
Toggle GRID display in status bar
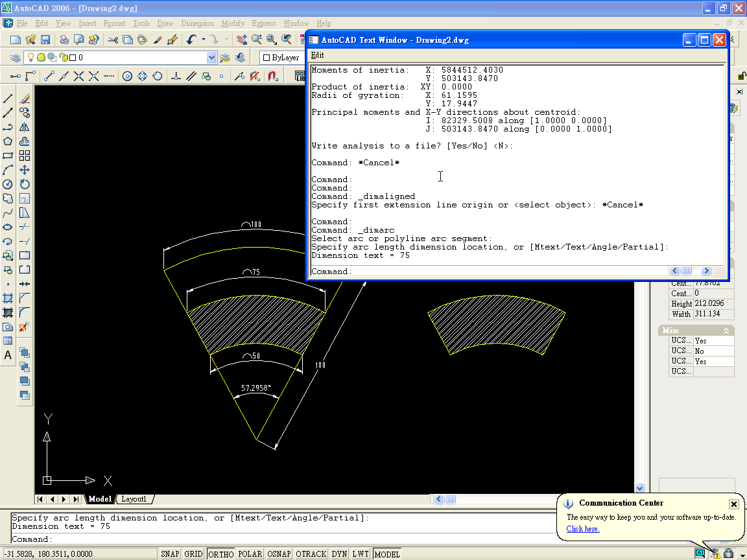point(193,554)
